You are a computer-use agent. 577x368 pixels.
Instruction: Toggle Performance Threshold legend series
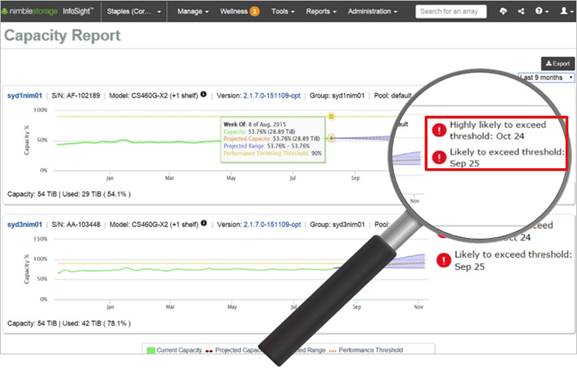366,350
